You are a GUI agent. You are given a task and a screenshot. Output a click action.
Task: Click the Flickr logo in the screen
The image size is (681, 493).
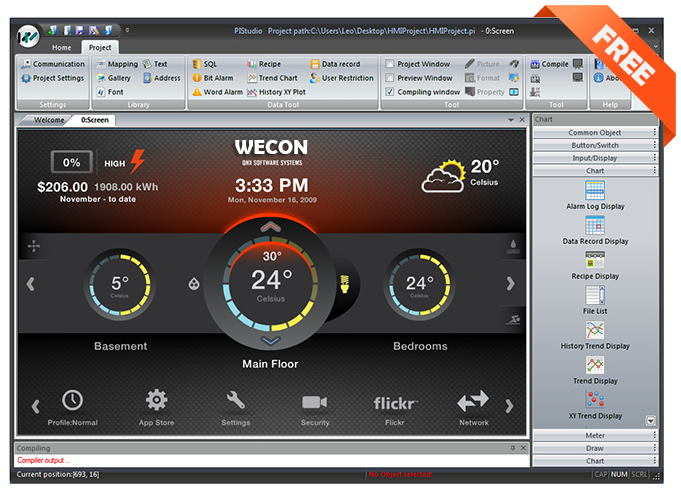coord(396,404)
